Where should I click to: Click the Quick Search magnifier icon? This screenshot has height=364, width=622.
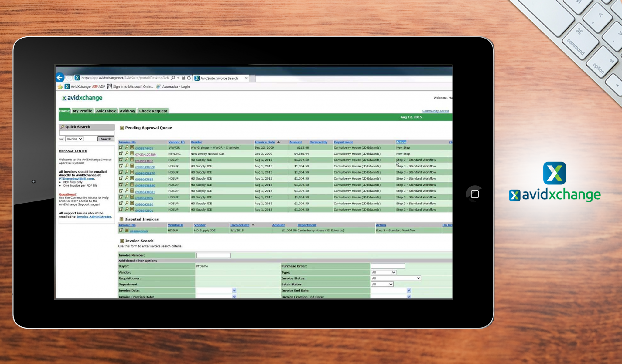pos(63,127)
